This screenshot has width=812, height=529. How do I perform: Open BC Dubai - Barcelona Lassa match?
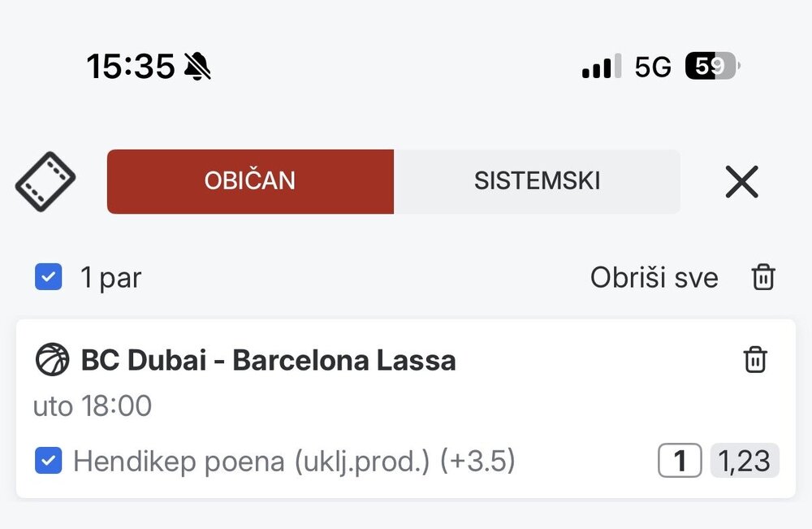coord(268,360)
